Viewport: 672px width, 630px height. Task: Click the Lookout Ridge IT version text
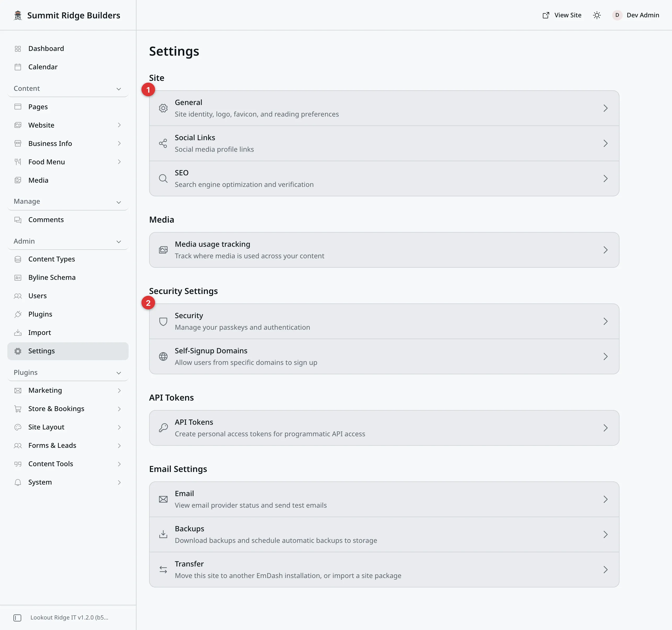point(69,617)
